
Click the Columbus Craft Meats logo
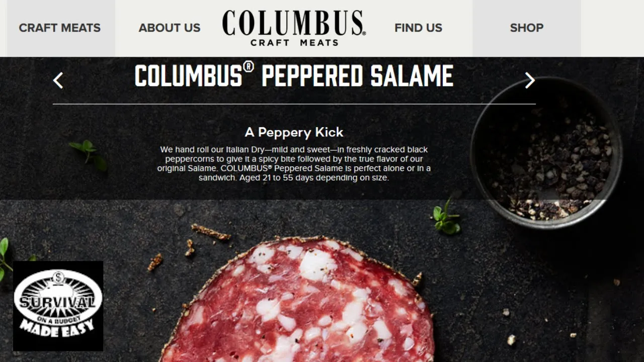tap(294, 28)
